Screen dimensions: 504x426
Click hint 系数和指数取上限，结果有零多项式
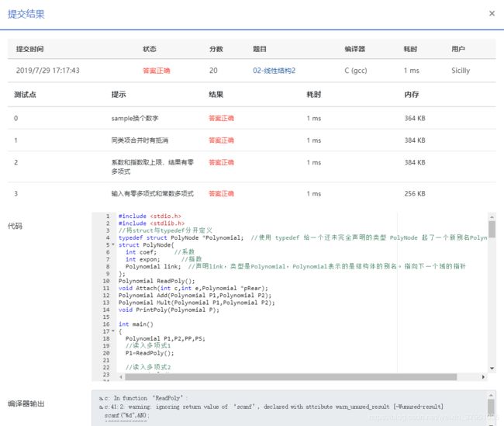pyautogui.click(x=152, y=167)
